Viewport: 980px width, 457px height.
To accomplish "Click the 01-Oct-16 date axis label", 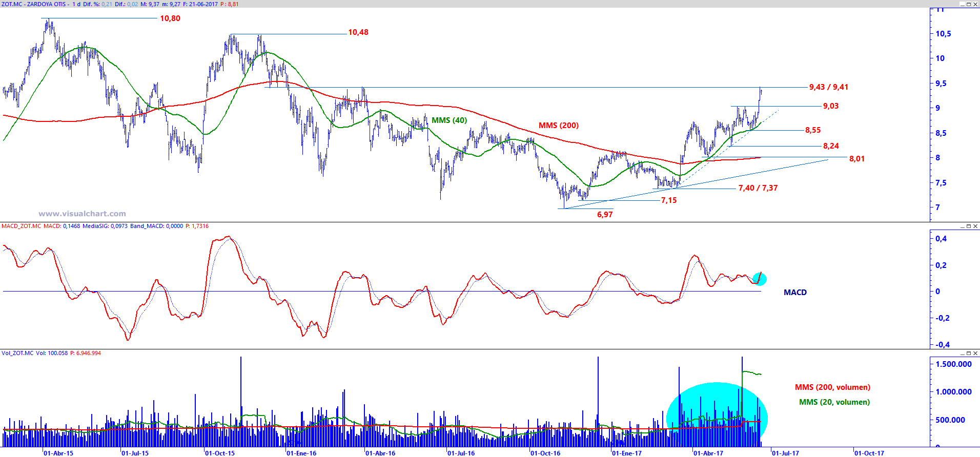I will click(x=545, y=453).
